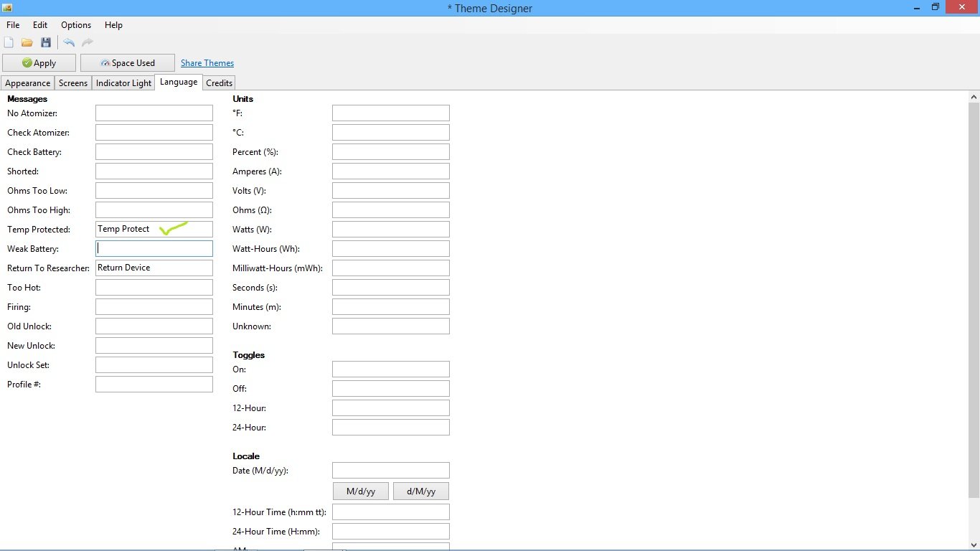This screenshot has height=551, width=980.
Task: Select the M/d/yy date format button
Action: pos(361,491)
